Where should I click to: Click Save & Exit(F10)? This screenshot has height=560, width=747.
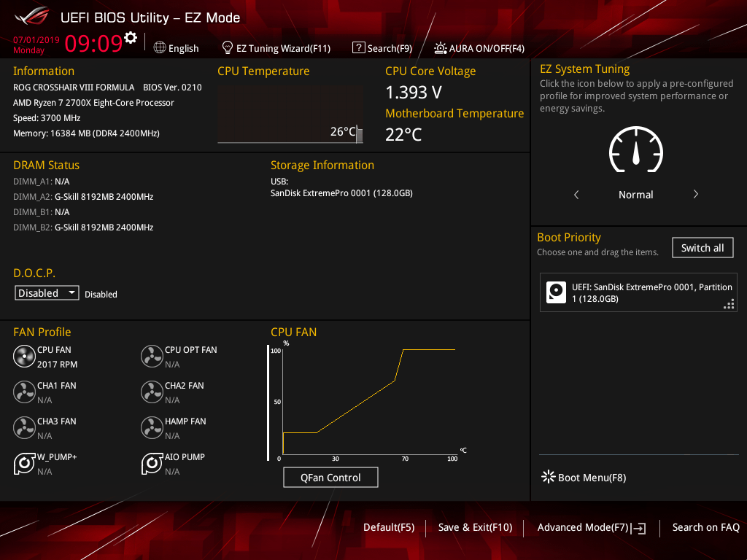tap(476, 527)
